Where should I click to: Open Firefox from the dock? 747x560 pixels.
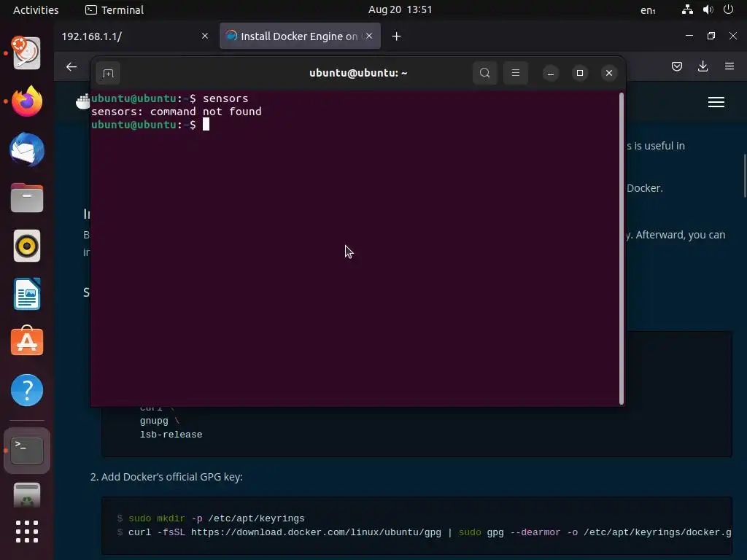pos(27,101)
